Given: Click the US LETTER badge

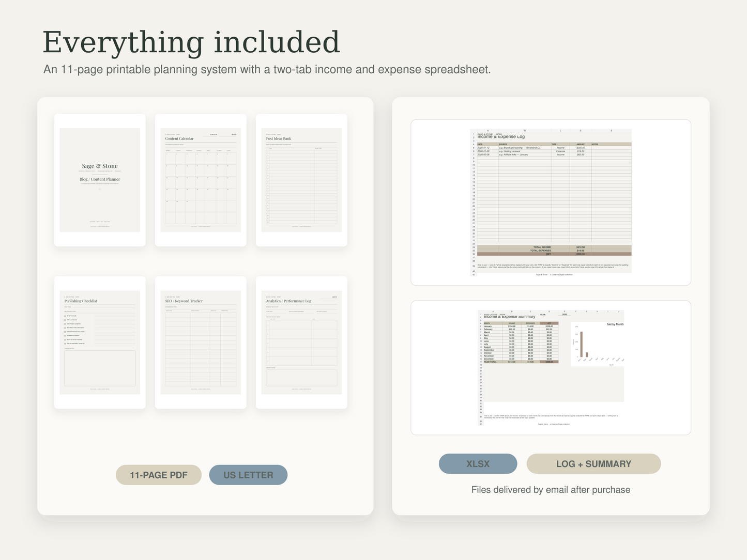Looking at the screenshot, I should pyautogui.click(x=248, y=475).
